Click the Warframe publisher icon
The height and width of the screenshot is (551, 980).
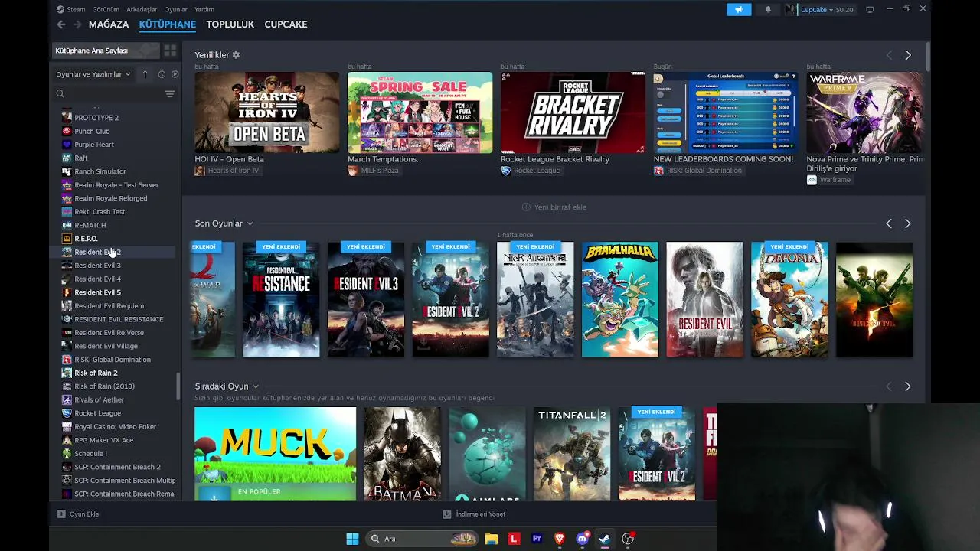point(812,180)
